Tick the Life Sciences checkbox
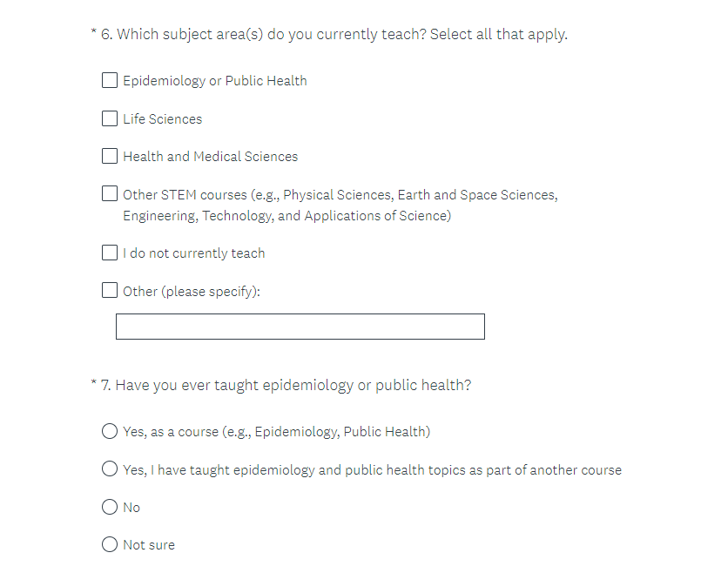Image resolution: width=728 pixels, height=573 pixels. coord(110,118)
